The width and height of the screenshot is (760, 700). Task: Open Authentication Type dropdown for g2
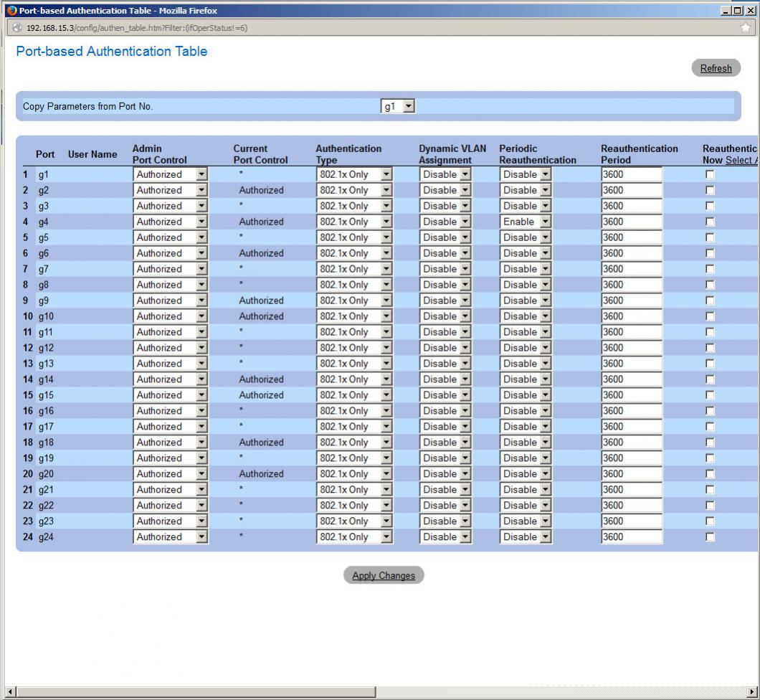coord(353,190)
